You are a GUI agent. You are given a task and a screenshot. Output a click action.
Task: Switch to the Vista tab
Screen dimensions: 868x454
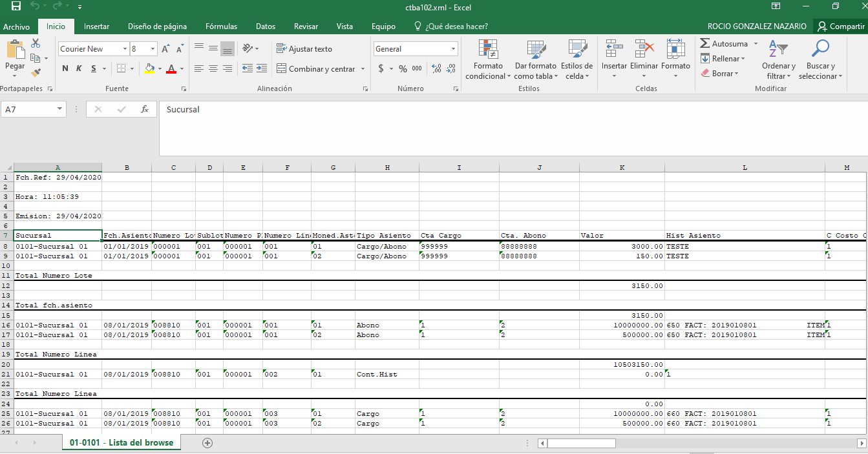344,26
